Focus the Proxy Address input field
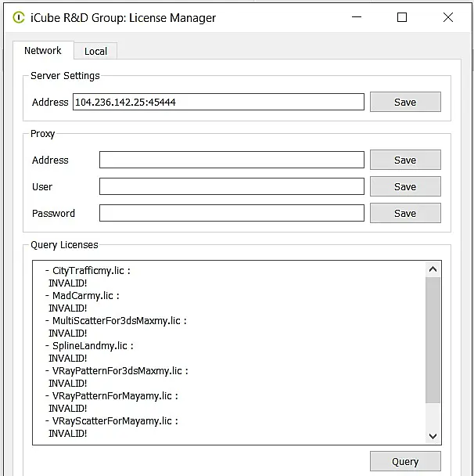Viewport: 474px width, 476px height. 232,160
